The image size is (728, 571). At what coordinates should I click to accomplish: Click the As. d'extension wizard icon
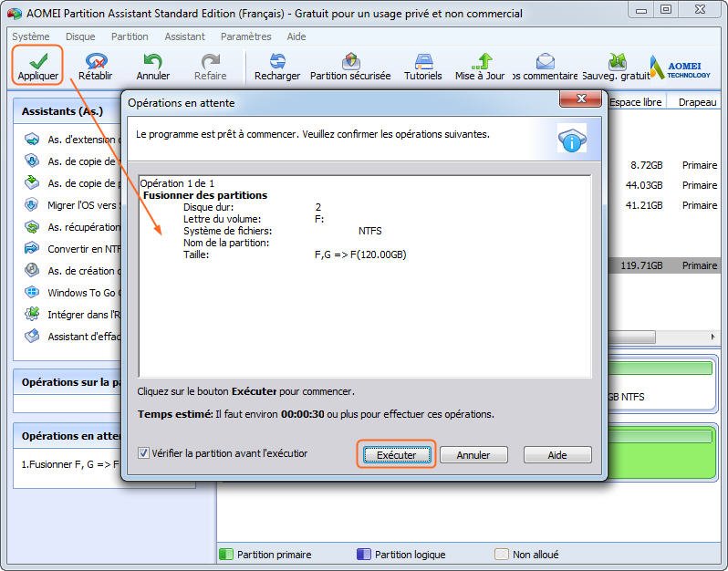(x=32, y=140)
